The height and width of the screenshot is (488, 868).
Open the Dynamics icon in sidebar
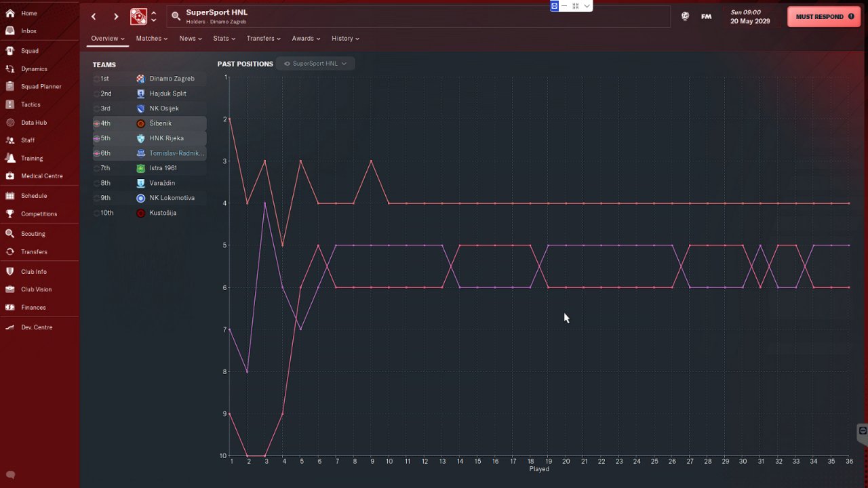click(10, 68)
